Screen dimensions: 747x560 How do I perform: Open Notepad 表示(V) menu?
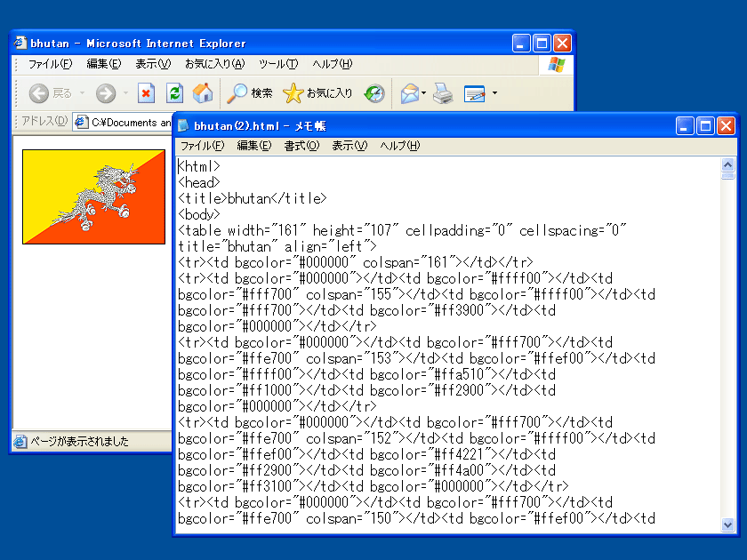point(349,146)
